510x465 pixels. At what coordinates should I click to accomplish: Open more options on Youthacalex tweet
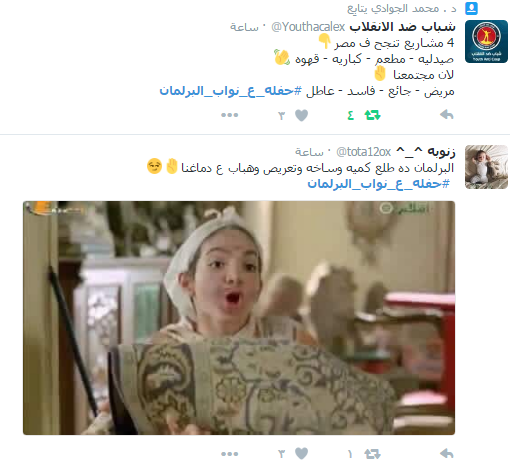(230, 115)
